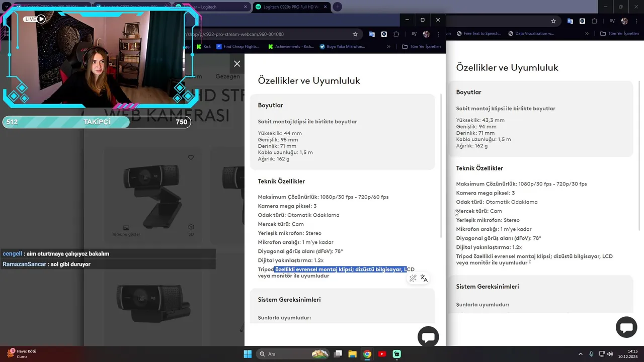Click 'Yükseklik: 44 mm' in front window
Screen dimensions: 644x362
[x=280, y=133]
